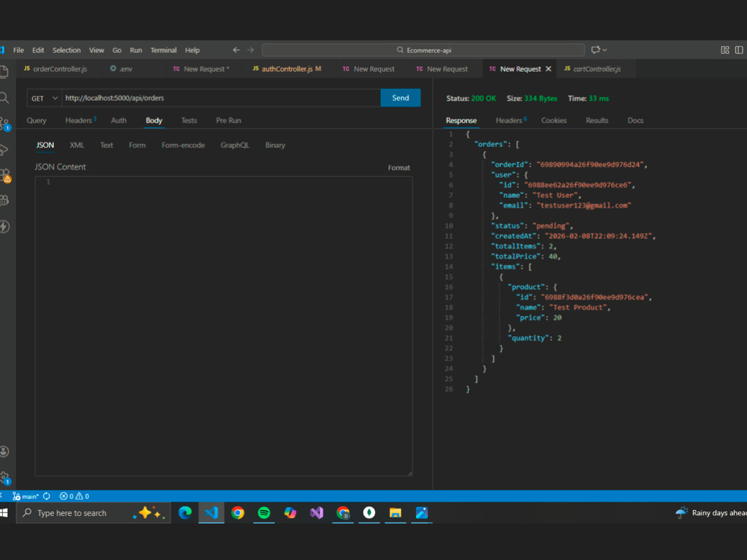Select the Binary body type
747x560 pixels.
tap(276, 146)
